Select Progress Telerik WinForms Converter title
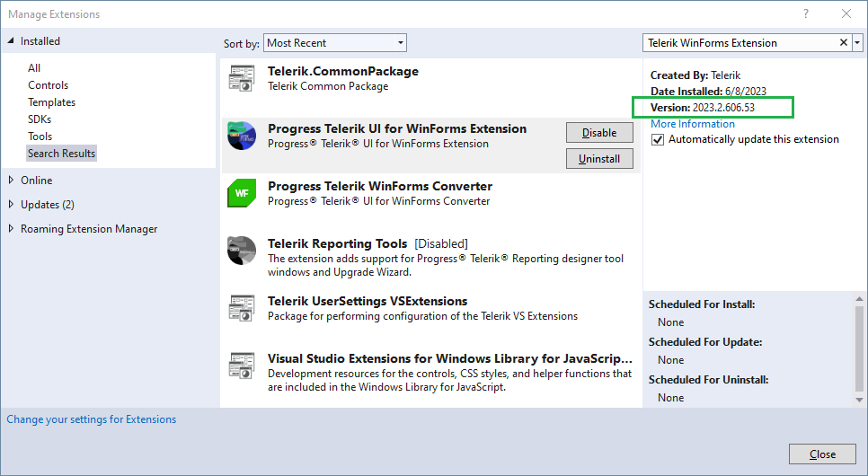 pos(380,186)
